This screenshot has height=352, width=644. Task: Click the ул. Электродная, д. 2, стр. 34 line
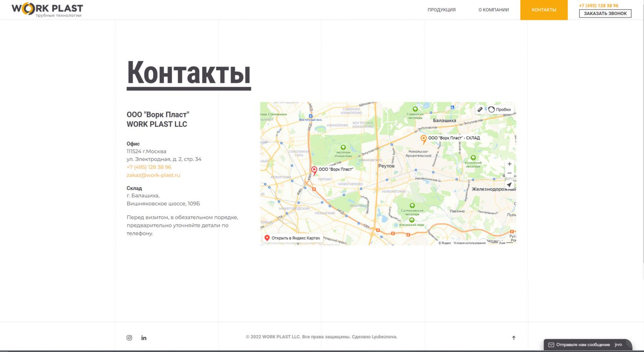(164, 159)
